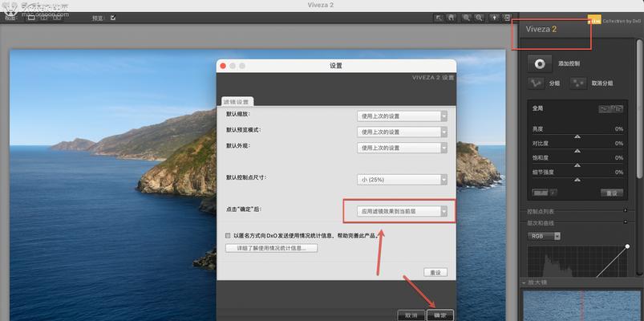Click the 取消分组 ungroup icon
The width and height of the screenshot is (644, 321).
click(x=578, y=83)
